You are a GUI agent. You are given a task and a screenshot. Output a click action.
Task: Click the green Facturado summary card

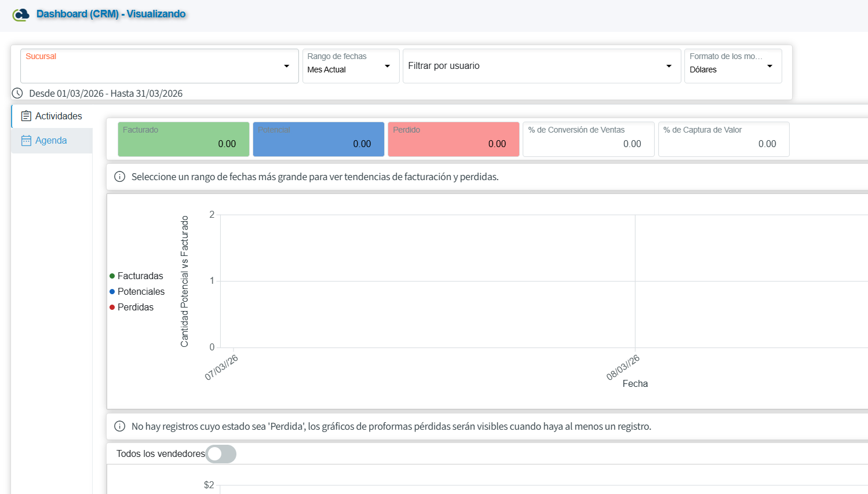[183, 139]
